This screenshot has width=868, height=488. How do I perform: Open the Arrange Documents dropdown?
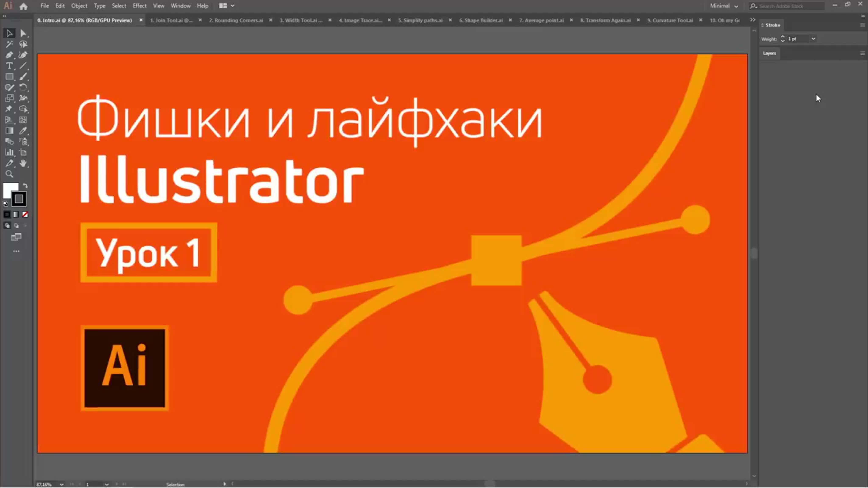click(x=227, y=6)
